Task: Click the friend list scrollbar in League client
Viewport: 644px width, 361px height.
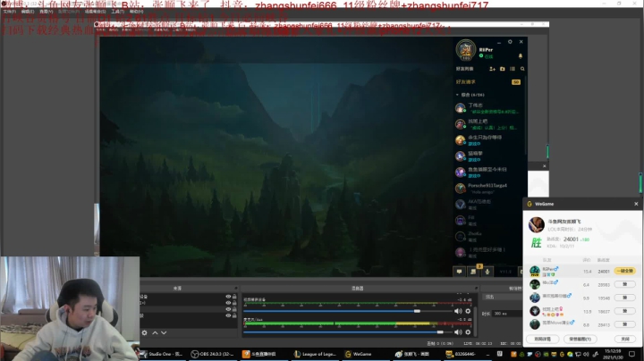Action: click(525, 115)
